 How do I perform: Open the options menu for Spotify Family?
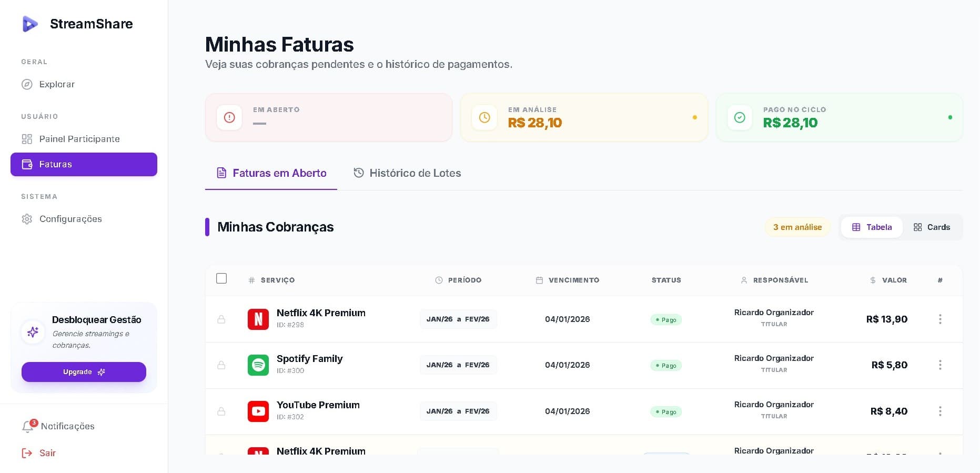click(940, 365)
